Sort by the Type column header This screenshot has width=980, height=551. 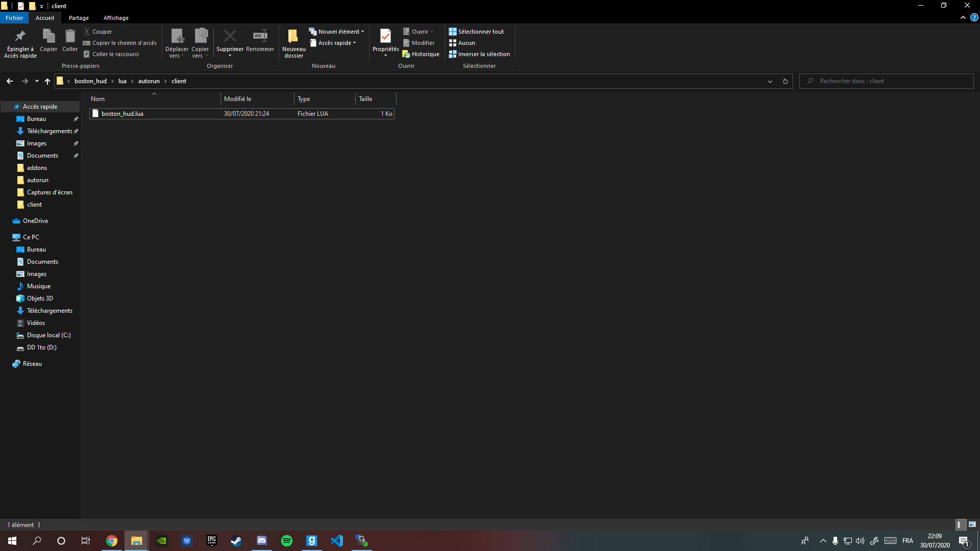(325, 99)
